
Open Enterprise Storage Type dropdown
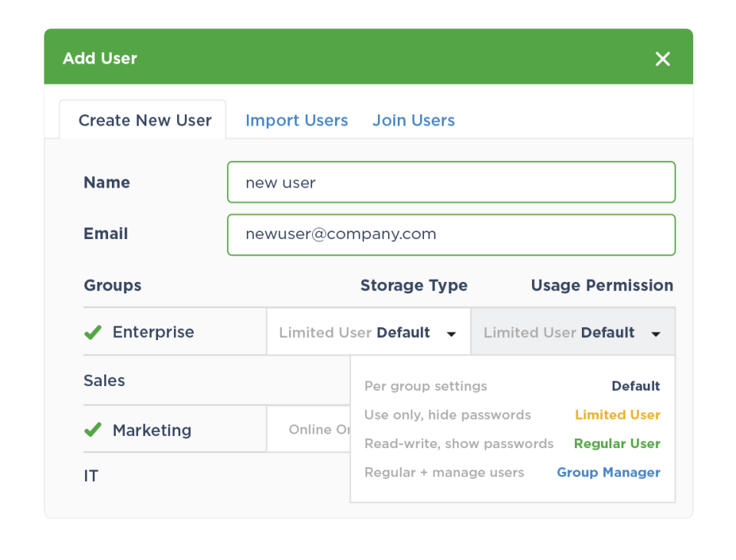tap(368, 332)
